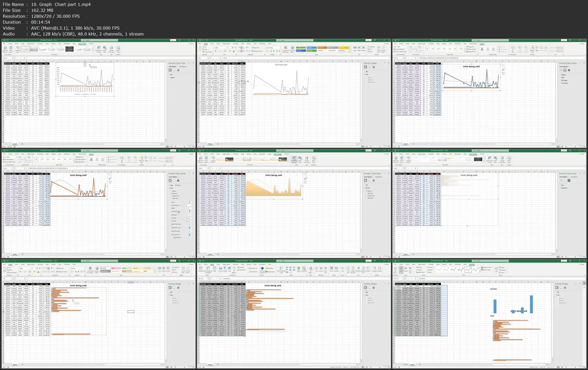Image resolution: width=588 pixels, height=370 pixels.
Task: Open the Dash type dropdown
Action: tap(190, 215)
